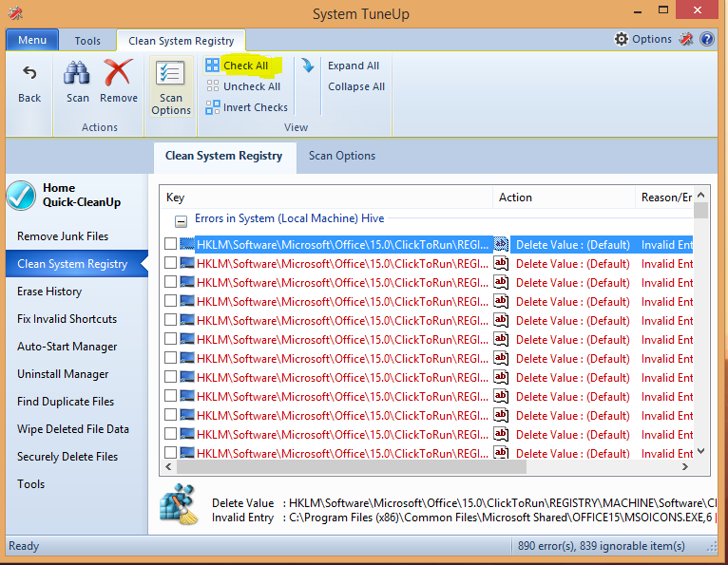Open the Scan Options page tab
The width and height of the screenshot is (728, 565).
(342, 156)
